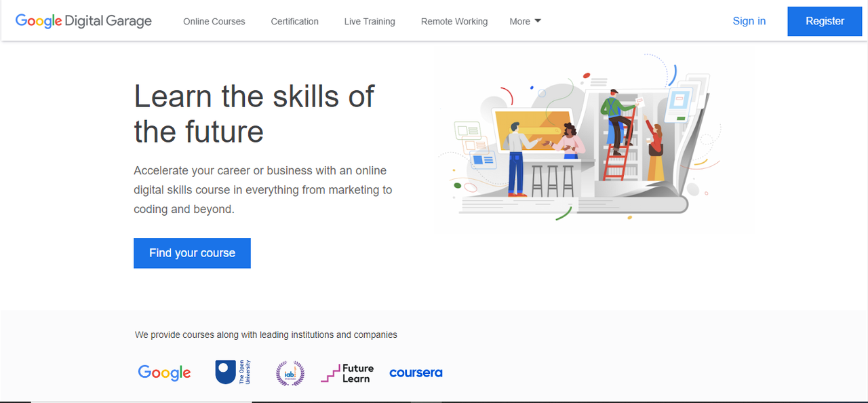Click the FutureLearn logo
The height and width of the screenshot is (403, 868).
347,373
